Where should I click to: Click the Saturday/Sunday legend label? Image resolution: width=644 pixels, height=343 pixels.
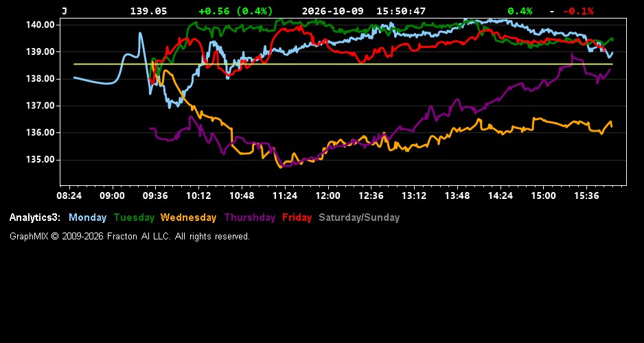[x=359, y=218]
